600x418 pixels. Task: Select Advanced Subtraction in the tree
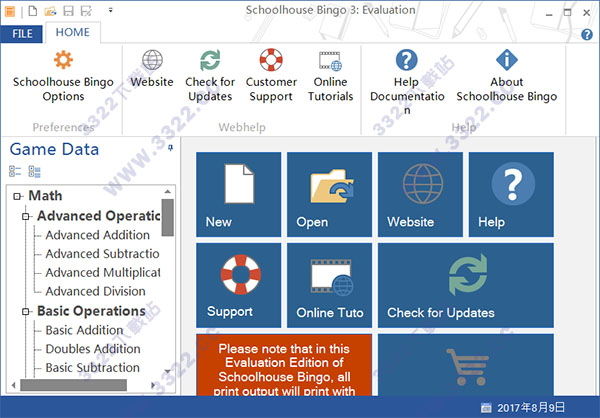(103, 254)
